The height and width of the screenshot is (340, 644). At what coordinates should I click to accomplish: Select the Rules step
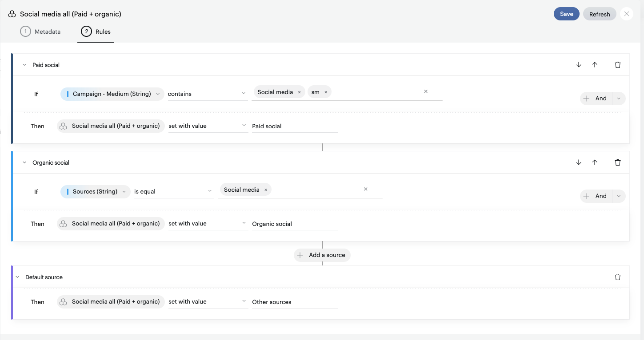point(96,32)
